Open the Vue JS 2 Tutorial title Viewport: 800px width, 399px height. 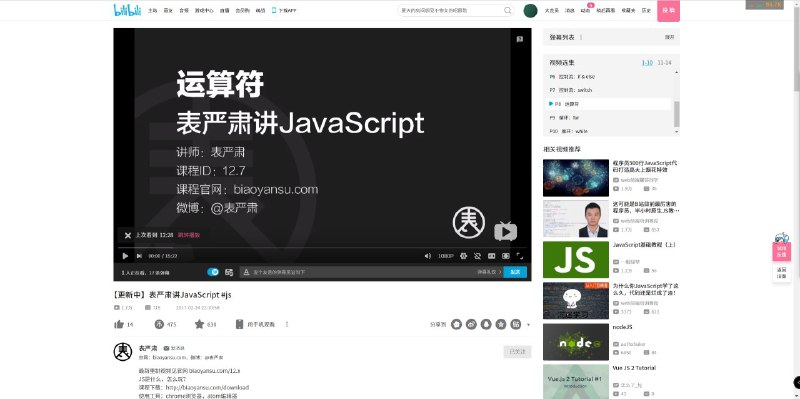point(634,368)
